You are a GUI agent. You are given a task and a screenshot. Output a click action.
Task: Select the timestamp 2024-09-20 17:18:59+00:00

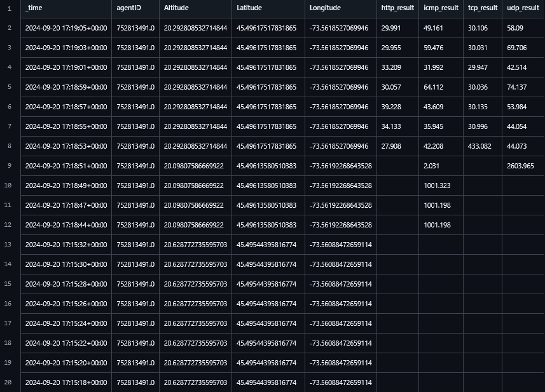click(66, 87)
